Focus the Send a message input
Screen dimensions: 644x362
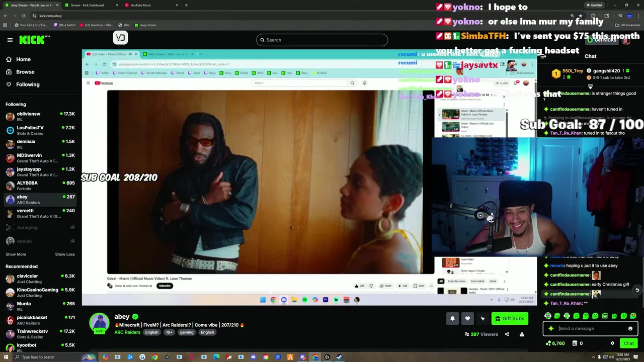[x=590, y=328]
